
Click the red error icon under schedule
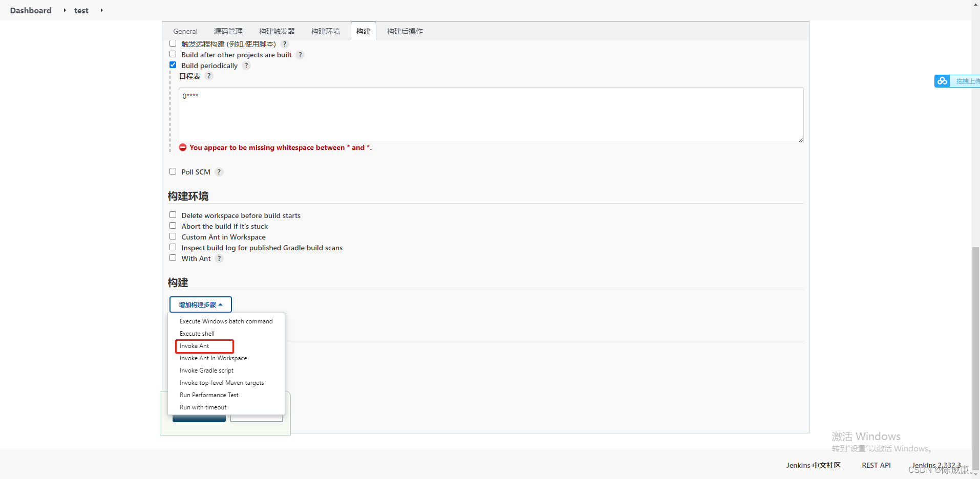tap(183, 147)
